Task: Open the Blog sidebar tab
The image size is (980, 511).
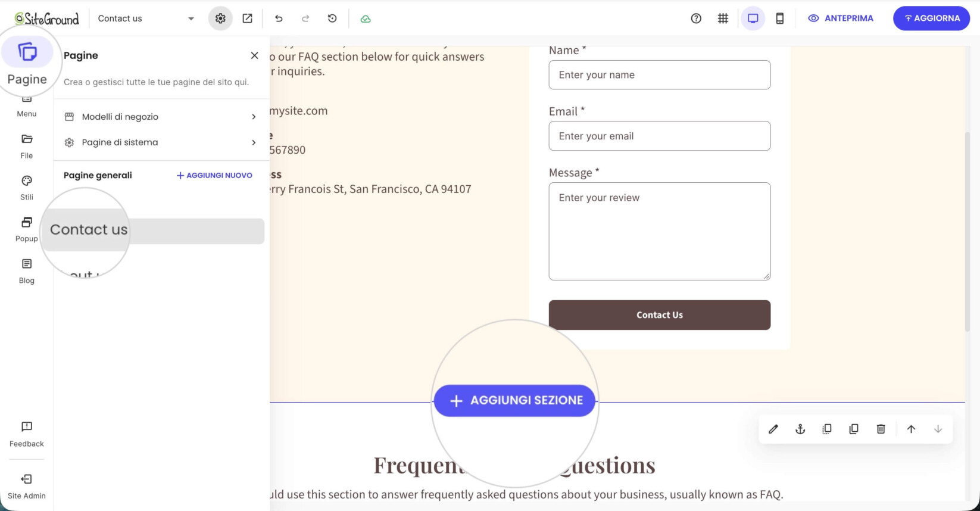Action: [27, 272]
